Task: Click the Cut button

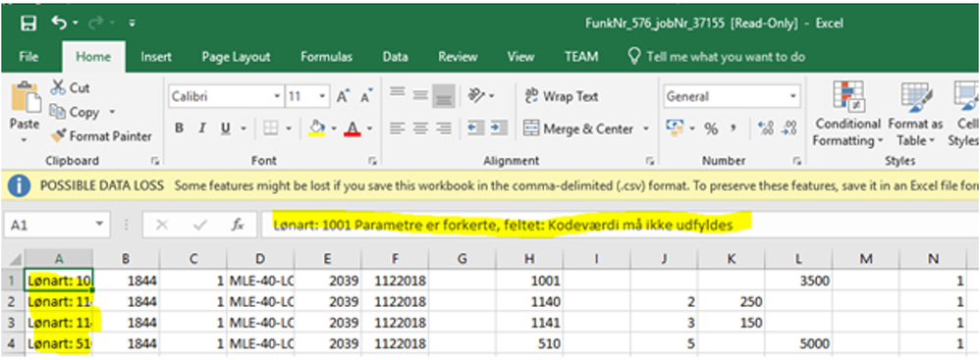Action: click(x=70, y=88)
